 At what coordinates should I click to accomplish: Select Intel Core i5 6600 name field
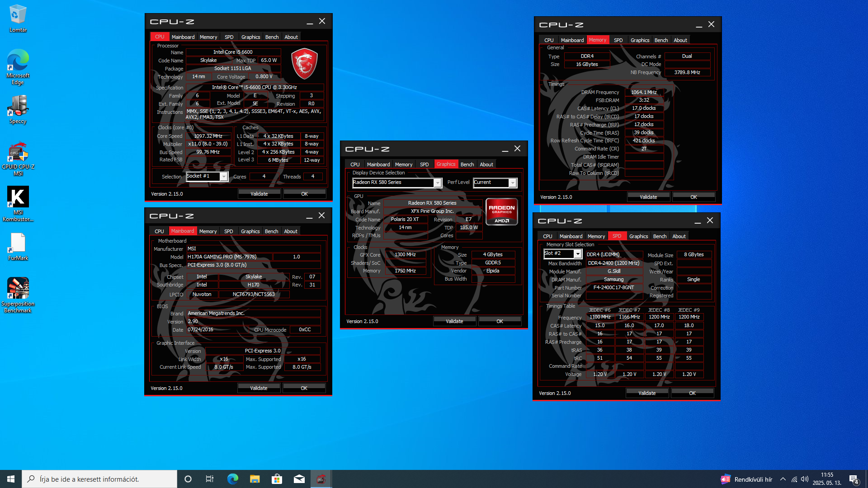point(233,52)
